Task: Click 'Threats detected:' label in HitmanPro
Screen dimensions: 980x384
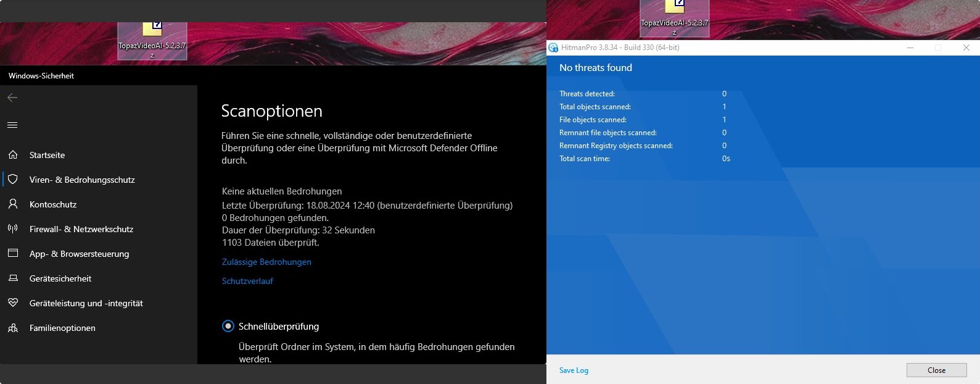Action: [587, 94]
